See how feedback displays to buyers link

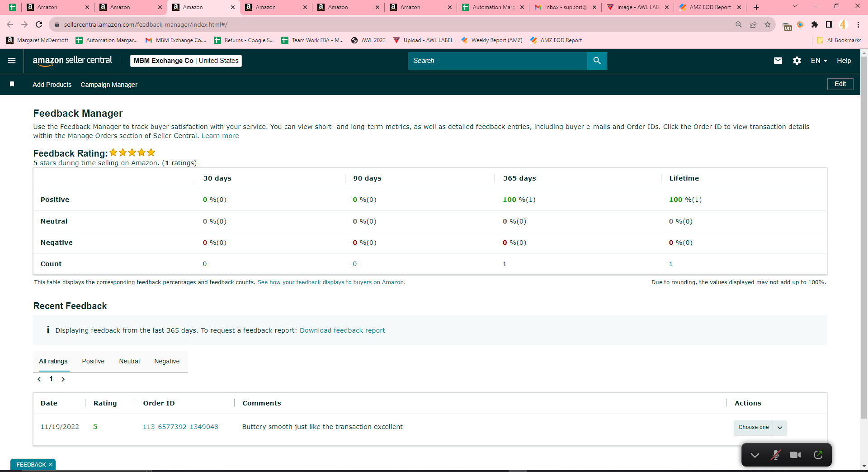coord(331,282)
